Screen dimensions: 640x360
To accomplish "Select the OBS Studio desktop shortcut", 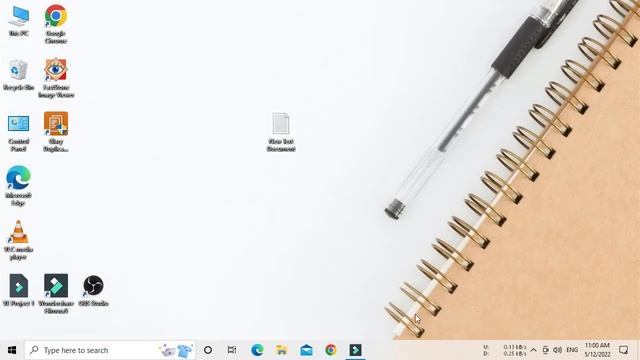I will pos(93,290).
